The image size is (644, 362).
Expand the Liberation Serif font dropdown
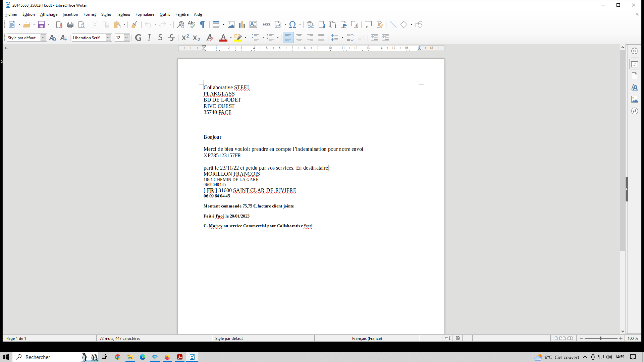coord(108,38)
